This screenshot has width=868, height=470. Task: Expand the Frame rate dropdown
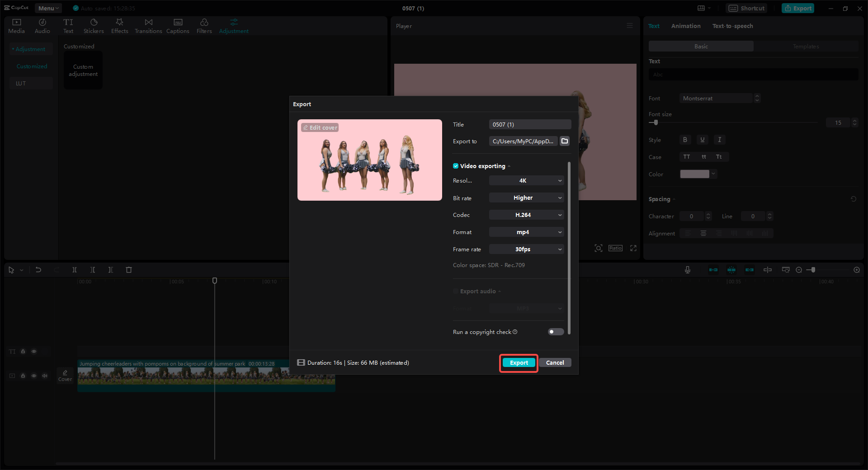pyautogui.click(x=526, y=249)
